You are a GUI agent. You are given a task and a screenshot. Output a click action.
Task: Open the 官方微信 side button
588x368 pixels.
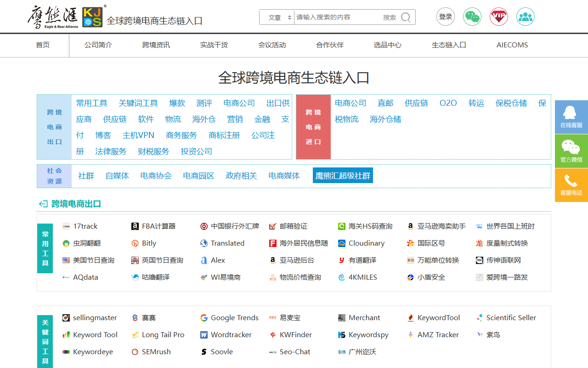point(571,151)
